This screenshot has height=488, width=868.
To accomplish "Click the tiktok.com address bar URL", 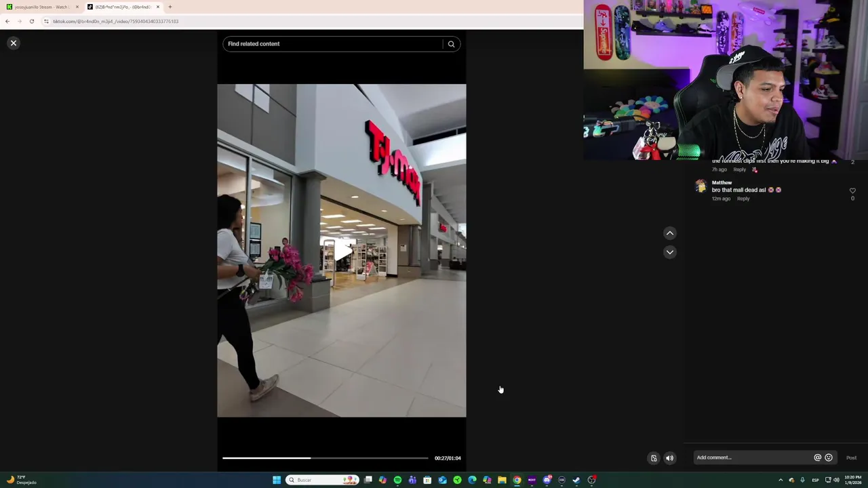I will coord(116,21).
